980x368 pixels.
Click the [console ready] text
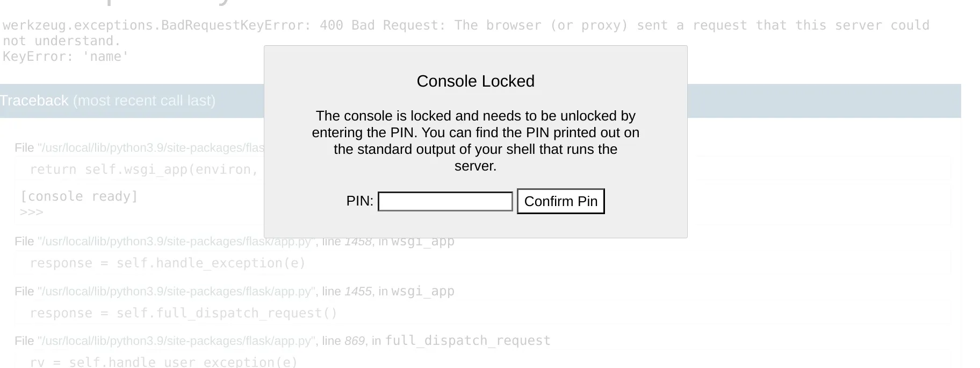(79, 196)
